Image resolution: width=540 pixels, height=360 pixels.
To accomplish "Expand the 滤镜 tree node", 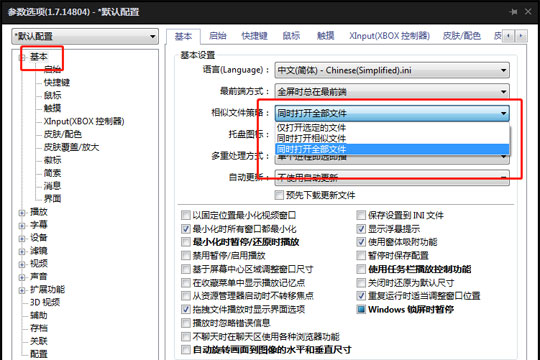I will tap(22, 251).
